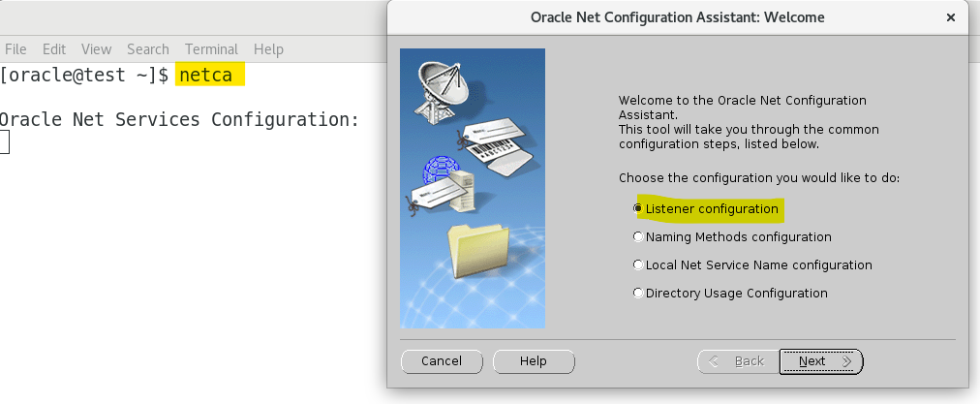980x404 pixels.
Task: Click the netca command text in terminal
Action: pyautogui.click(x=206, y=75)
